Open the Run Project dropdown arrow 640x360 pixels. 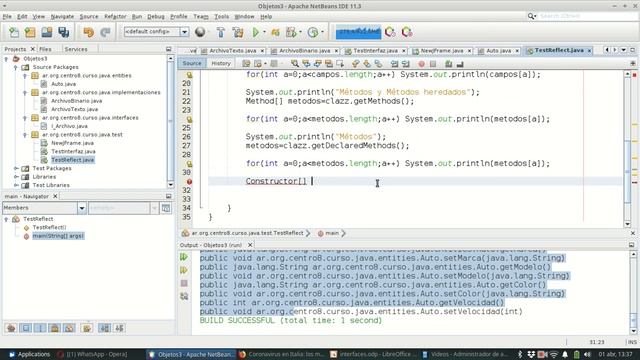click(264, 32)
